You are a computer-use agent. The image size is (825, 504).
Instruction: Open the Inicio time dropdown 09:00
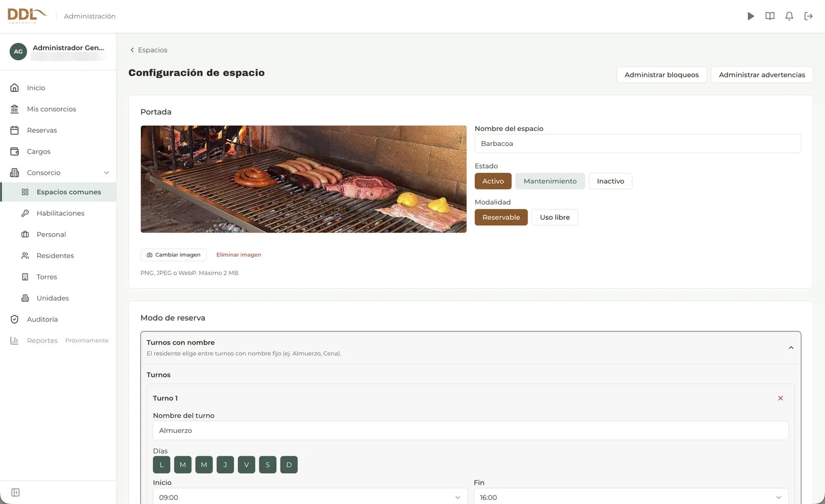[x=310, y=497]
